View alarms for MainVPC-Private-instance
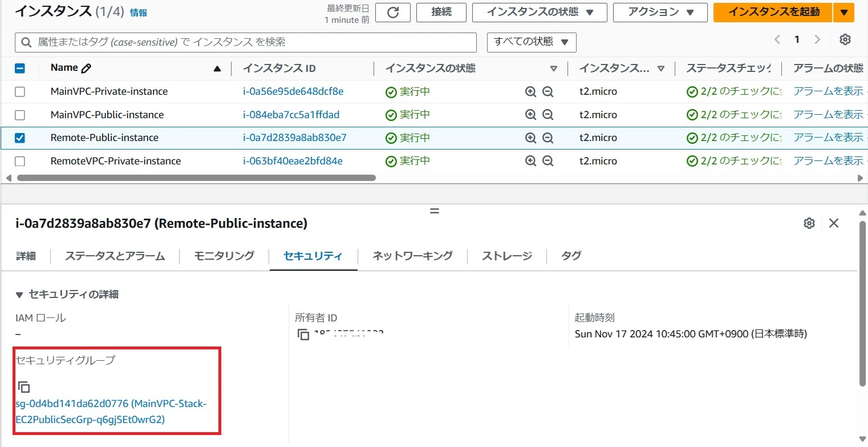The height and width of the screenshot is (447, 868). pos(828,91)
